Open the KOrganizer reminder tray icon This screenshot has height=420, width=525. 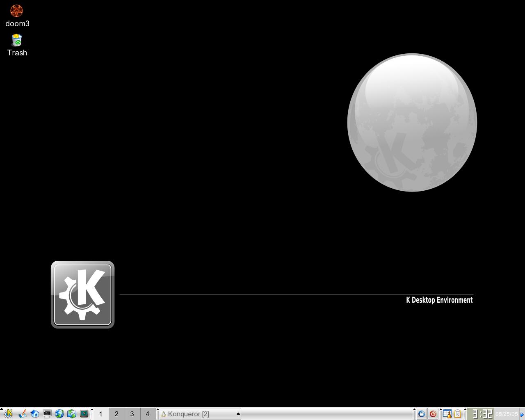[447, 414]
